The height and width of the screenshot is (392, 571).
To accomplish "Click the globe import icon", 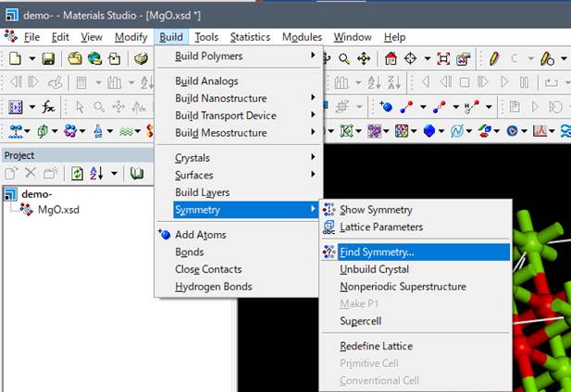I will point(94,58).
